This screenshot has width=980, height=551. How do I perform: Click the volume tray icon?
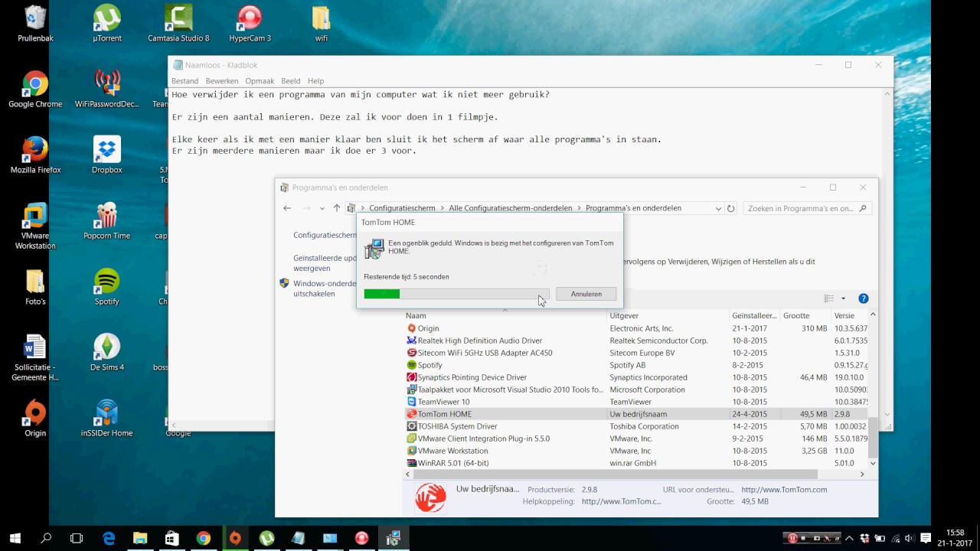point(909,539)
